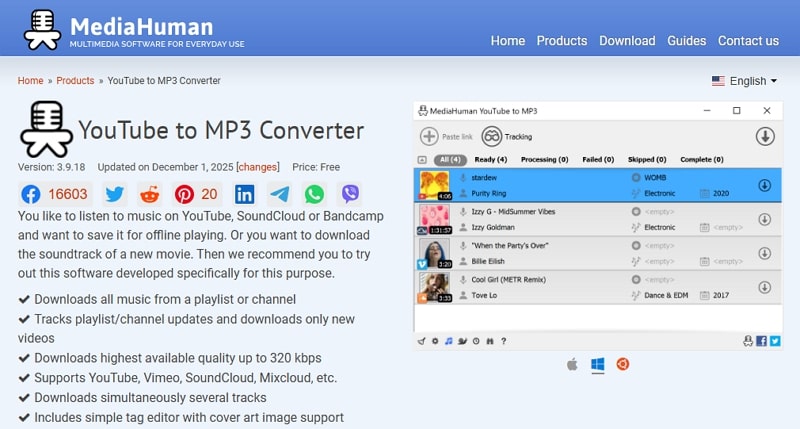
Task: Click the MediaHuman mascot icon in app footer
Action: [748, 341]
